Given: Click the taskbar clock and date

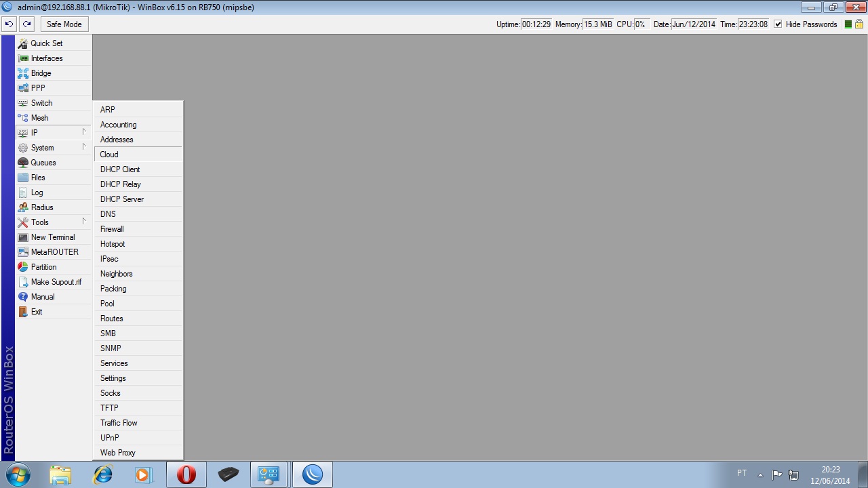Looking at the screenshot, I should pos(831,474).
